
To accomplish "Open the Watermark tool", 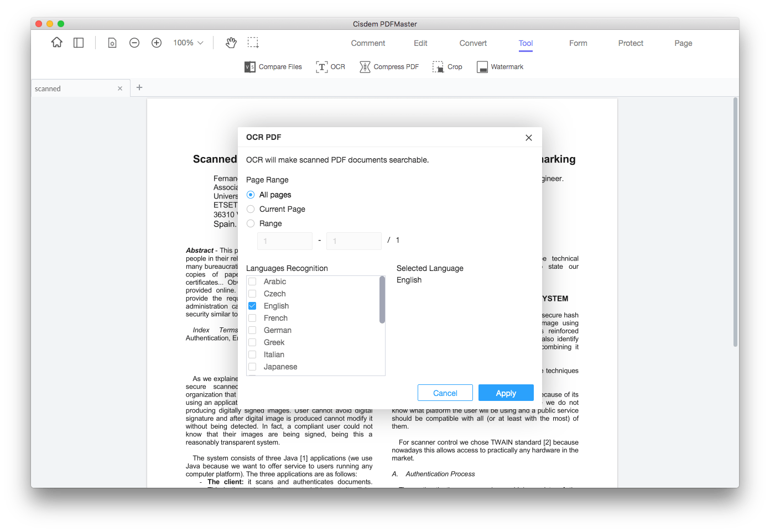I will coord(500,67).
